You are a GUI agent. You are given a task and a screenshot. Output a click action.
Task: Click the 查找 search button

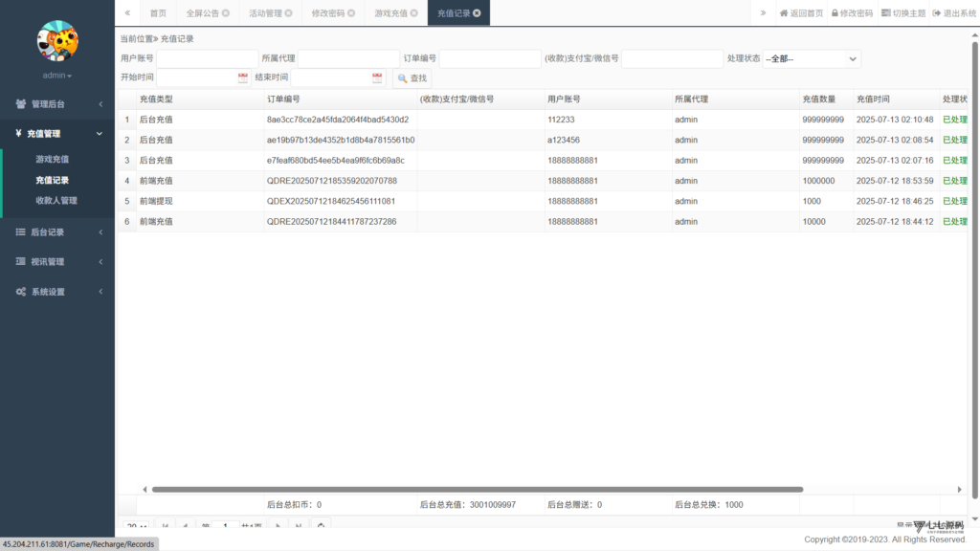click(x=412, y=78)
